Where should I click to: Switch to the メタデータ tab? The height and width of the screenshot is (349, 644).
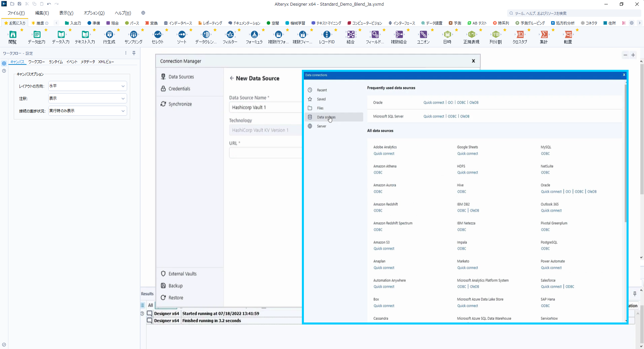coord(88,62)
